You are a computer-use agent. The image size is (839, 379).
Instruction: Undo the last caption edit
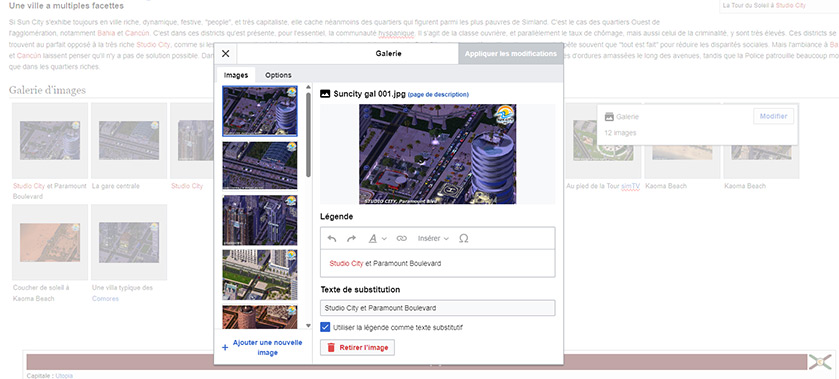coord(332,238)
